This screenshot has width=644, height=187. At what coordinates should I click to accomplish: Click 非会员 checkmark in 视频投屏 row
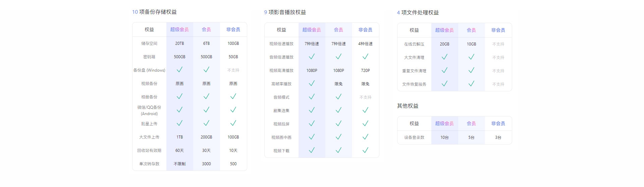(365, 123)
